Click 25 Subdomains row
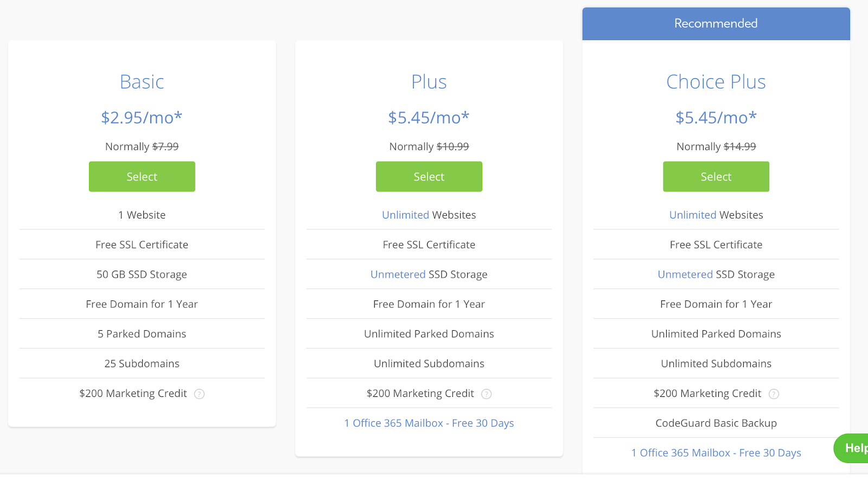The image size is (868, 481). 142,364
